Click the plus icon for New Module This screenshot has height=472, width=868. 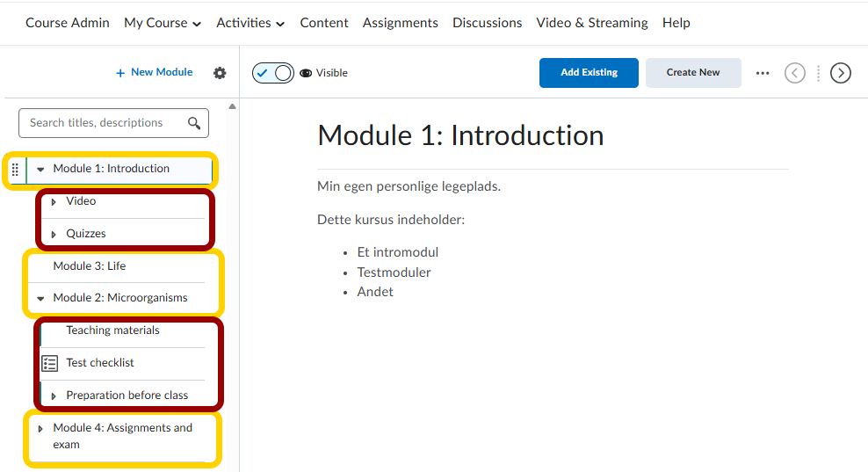(120, 73)
